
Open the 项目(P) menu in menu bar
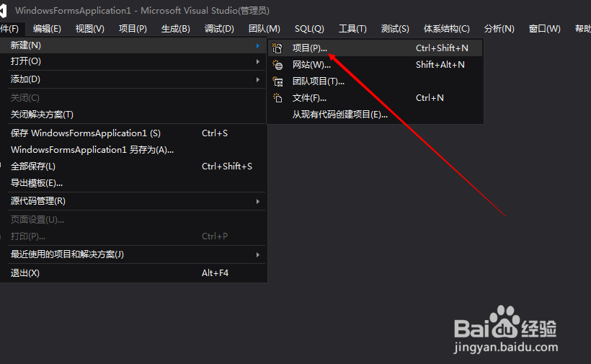pos(133,29)
